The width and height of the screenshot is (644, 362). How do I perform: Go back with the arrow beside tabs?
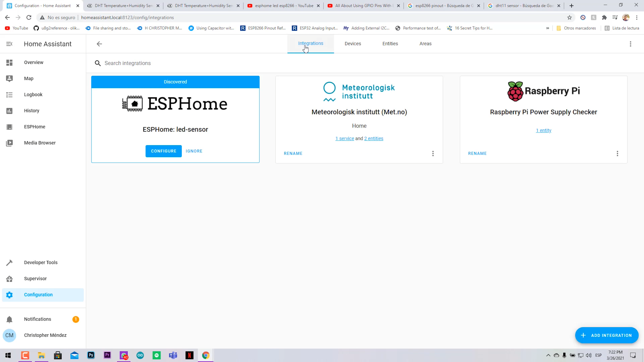(x=99, y=44)
